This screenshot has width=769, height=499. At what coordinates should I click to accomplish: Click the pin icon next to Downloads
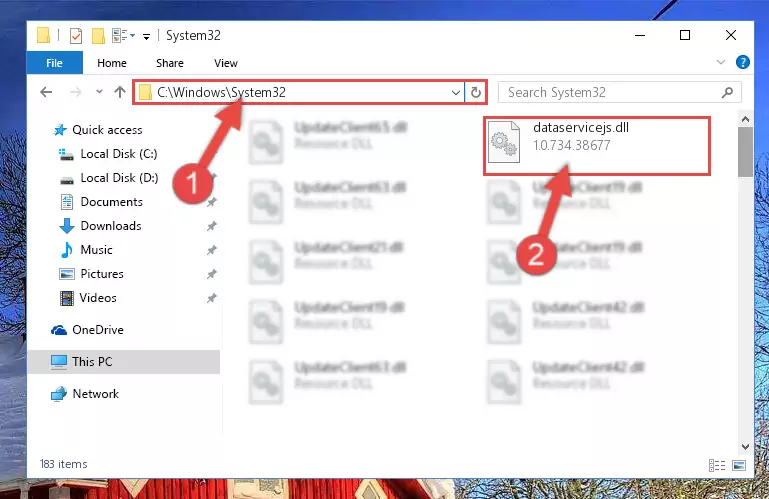[211, 226]
